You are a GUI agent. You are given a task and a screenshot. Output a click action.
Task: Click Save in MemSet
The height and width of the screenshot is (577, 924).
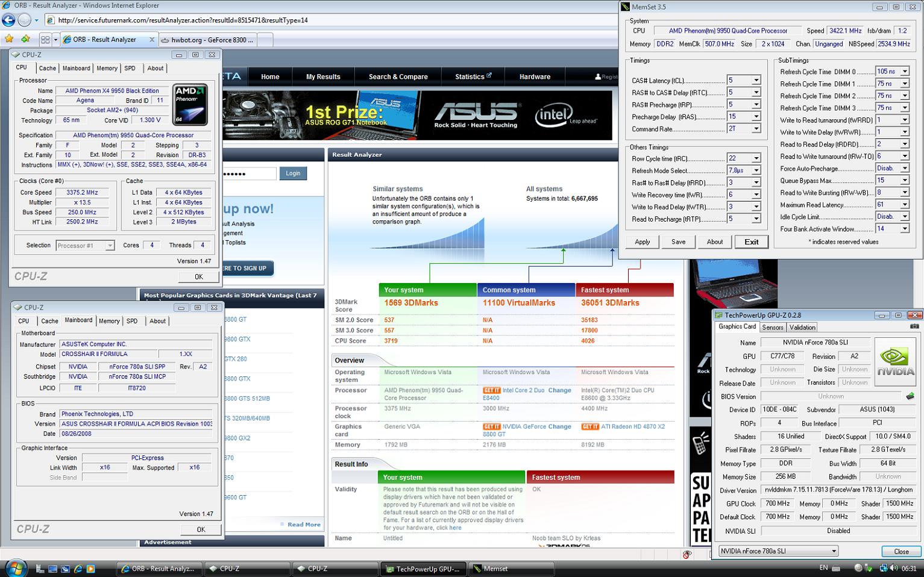tap(679, 242)
